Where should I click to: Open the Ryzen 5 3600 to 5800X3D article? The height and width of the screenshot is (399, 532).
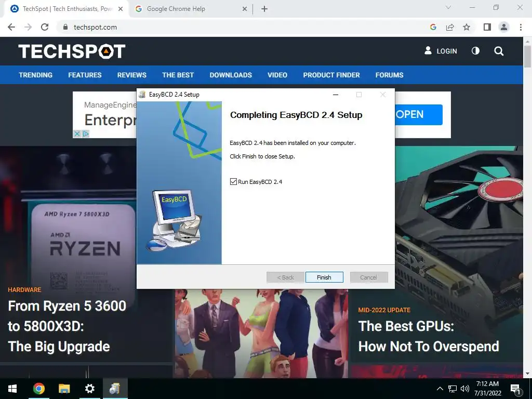coord(67,326)
